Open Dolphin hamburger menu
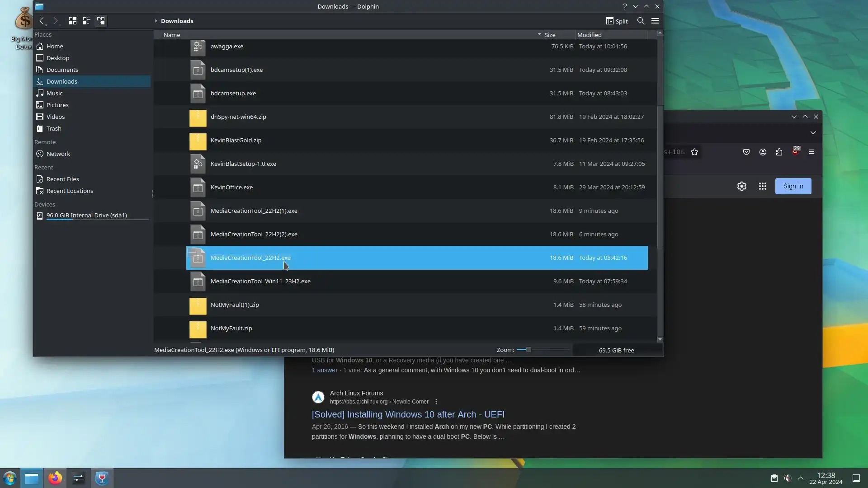The height and width of the screenshot is (488, 868). [655, 21]
